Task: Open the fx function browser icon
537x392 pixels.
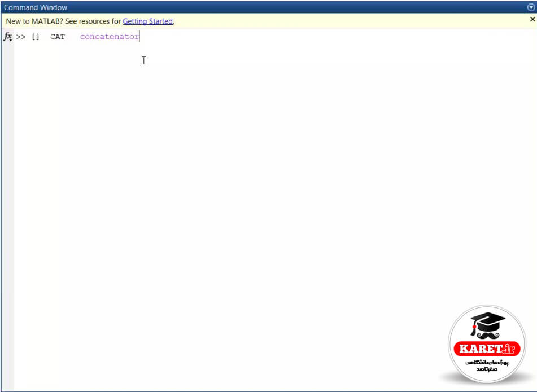Action: pos(7,36)
